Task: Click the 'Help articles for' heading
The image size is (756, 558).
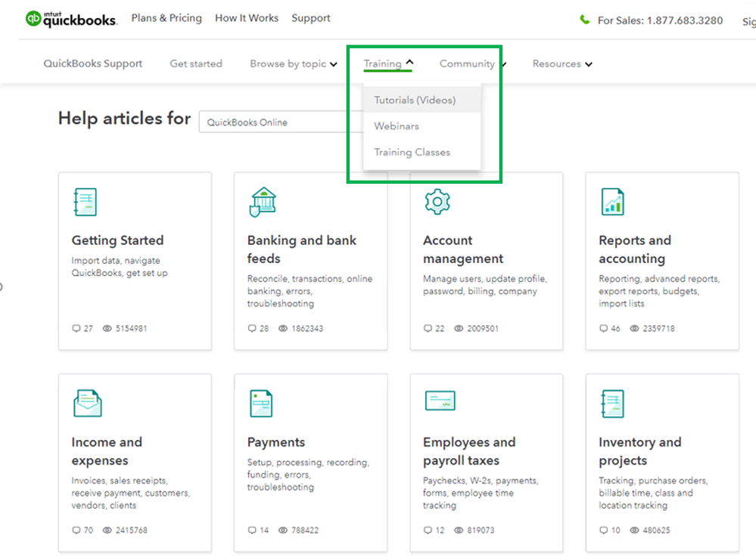Action: (124, 119)
